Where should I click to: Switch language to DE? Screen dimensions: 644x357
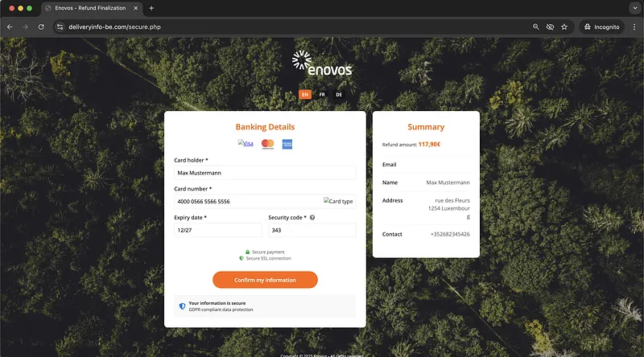click(339, 94)
